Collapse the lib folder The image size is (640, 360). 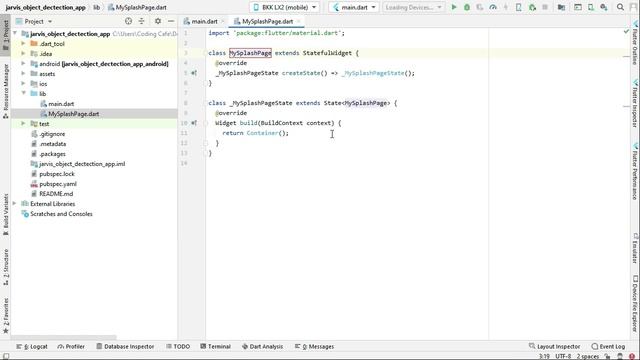coord(23,93)
